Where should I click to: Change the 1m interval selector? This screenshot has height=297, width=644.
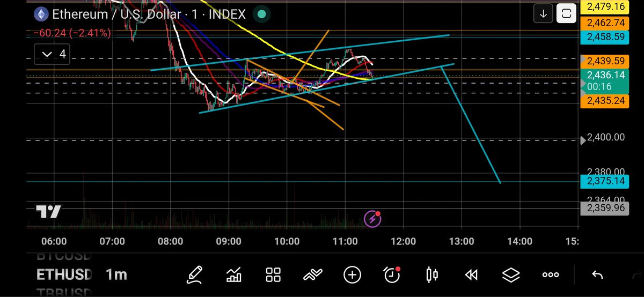(116, 275)
